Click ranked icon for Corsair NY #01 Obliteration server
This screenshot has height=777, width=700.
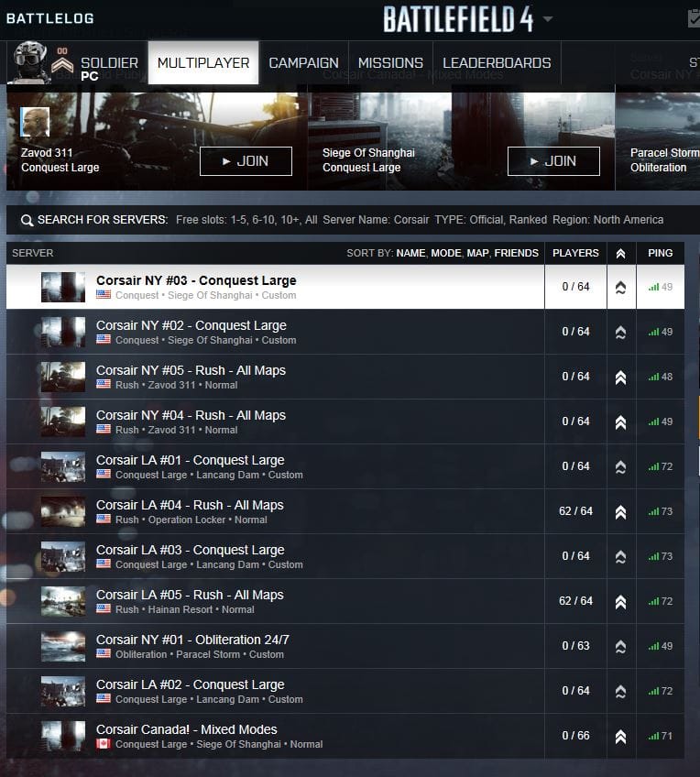coord(620,647)
